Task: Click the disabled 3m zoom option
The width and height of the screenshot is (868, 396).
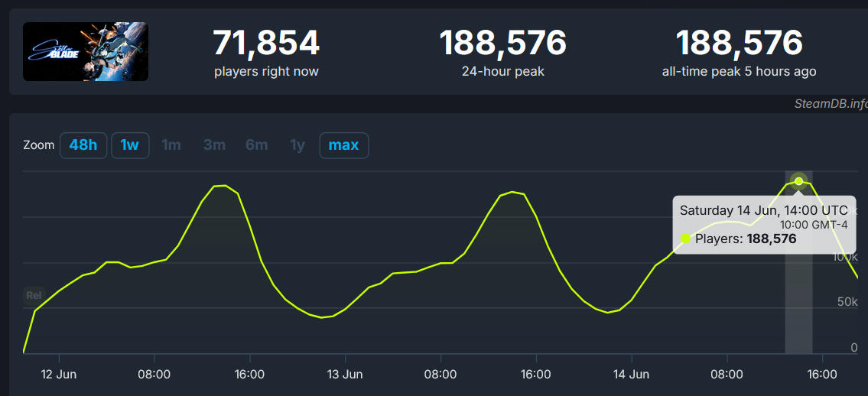Action: click(x=214, y=145)
